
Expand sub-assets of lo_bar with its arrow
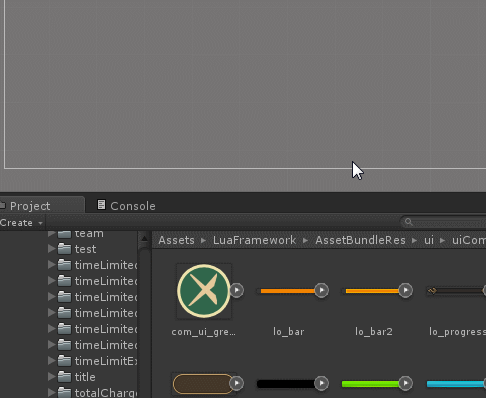point(321,290)
